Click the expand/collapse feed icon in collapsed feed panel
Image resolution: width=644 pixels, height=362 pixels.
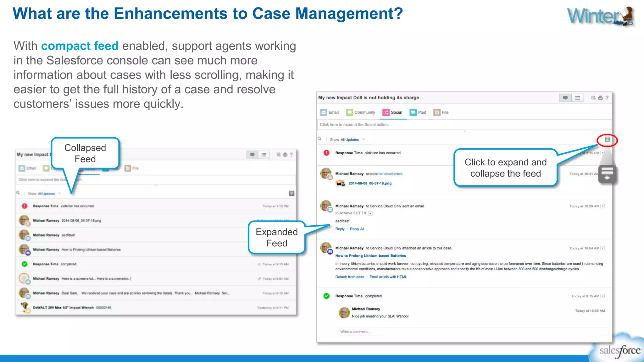(291, 193)
